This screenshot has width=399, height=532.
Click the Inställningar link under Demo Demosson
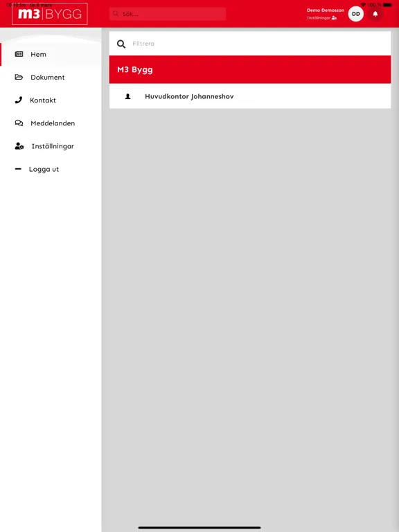[321, 18]
